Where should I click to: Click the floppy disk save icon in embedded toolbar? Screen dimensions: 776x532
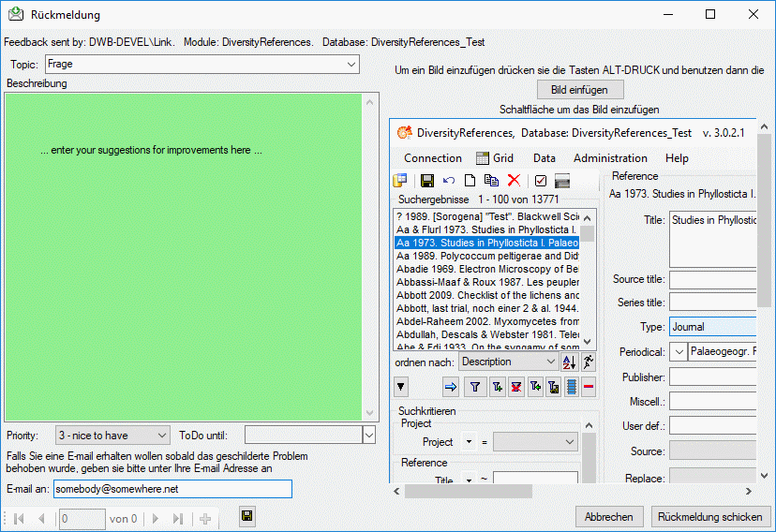427,181
